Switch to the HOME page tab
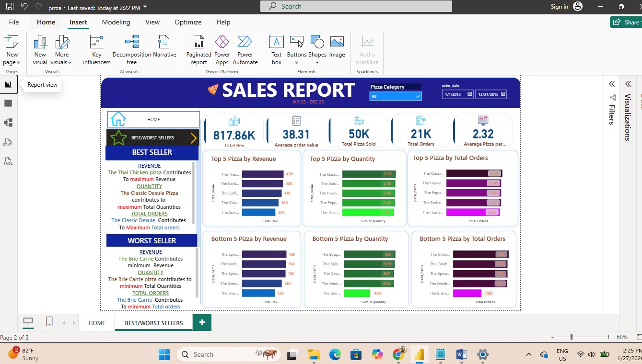642x364 pixels. 97,323
